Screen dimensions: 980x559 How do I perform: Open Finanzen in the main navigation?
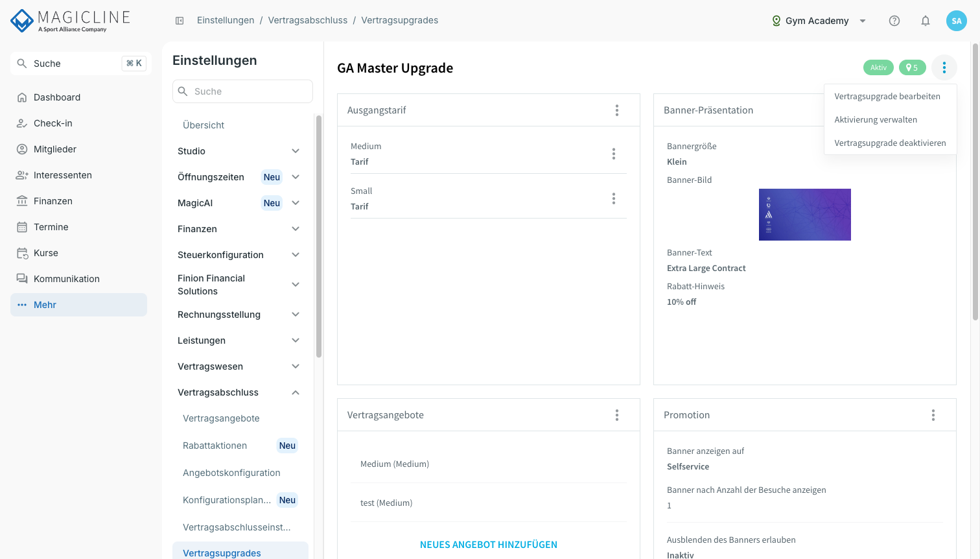point(78,201)
